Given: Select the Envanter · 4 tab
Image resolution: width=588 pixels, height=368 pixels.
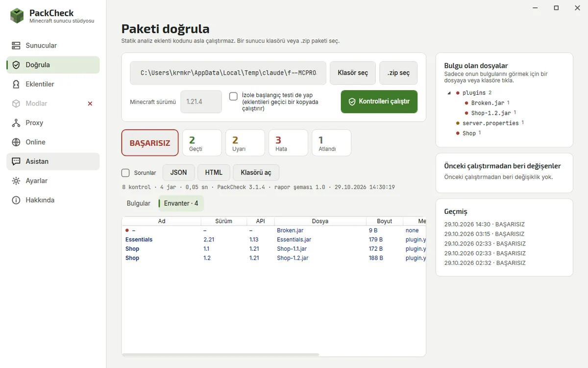Looking at the screenshot, I should pos(181,203).
